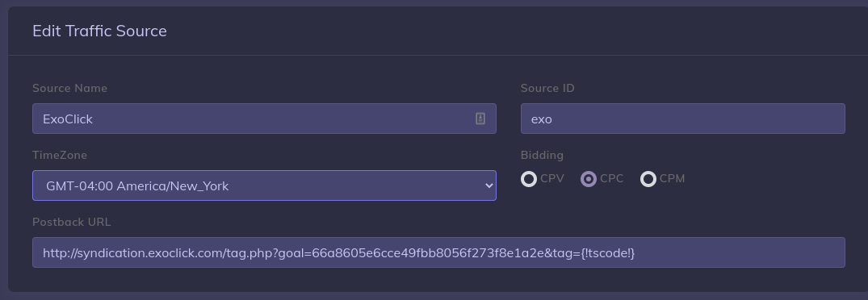Screen dimensions: 868x300
Task: Click the Source Name label
Action: click(69, 89)
